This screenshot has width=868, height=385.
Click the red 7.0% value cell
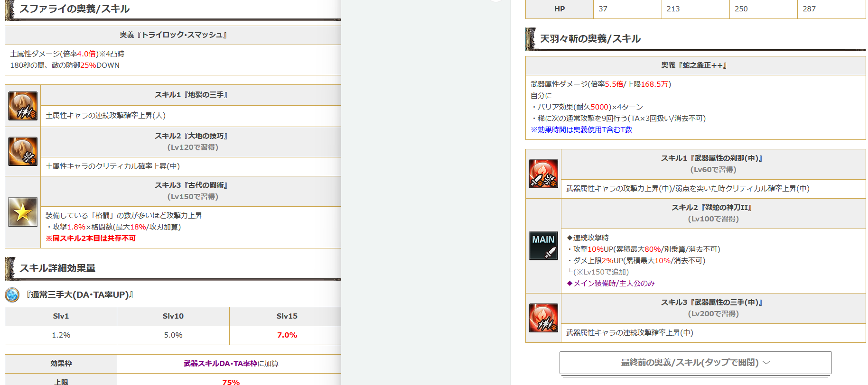coord(287,335)
